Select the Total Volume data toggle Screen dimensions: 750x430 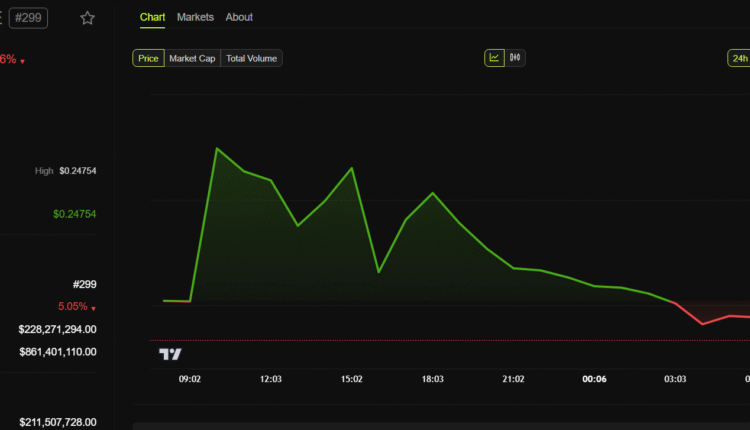pyautogui.click(x=251, y=59)
